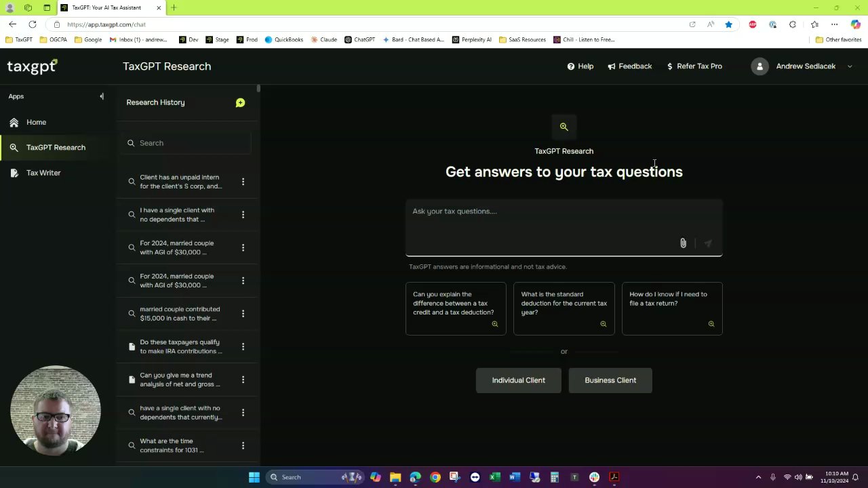
Task: Open history item 'I have a single client'
Action: pyautogui.click(x=176, y=215)
